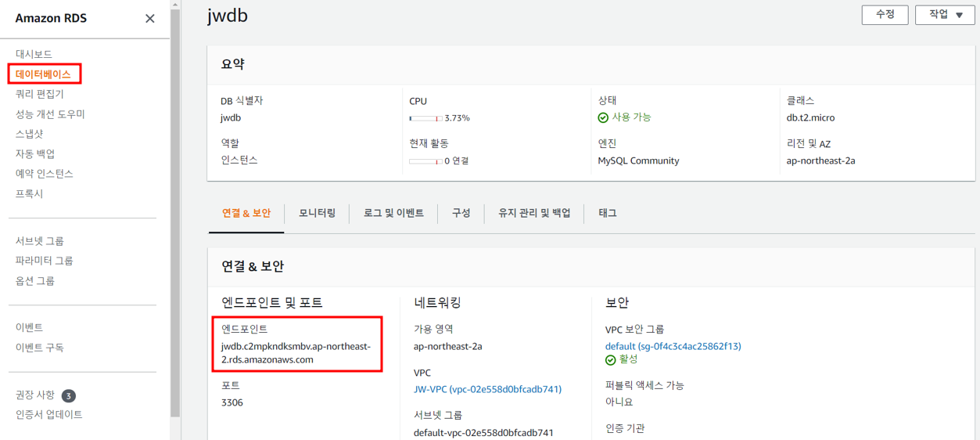Open 프록시 page
980x440 pixels.
(x=30, y=193)
